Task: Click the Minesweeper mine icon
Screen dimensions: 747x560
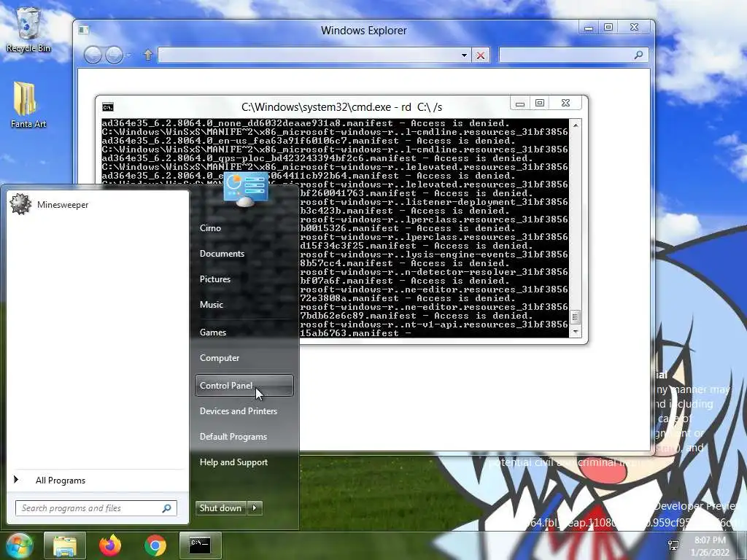Action: (x=20, y=204)
